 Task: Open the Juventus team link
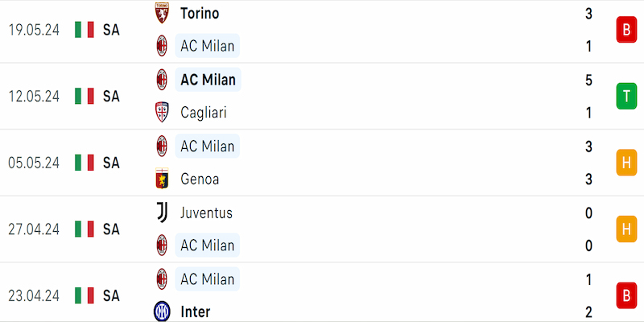(x=206, y=213)
